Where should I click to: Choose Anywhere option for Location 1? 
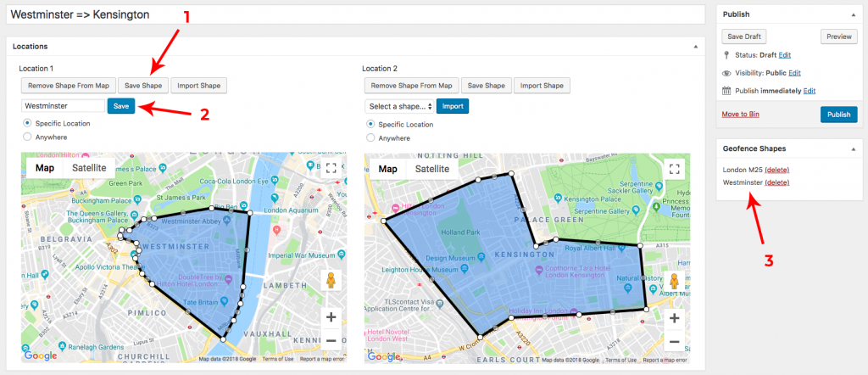pos(28,136)
